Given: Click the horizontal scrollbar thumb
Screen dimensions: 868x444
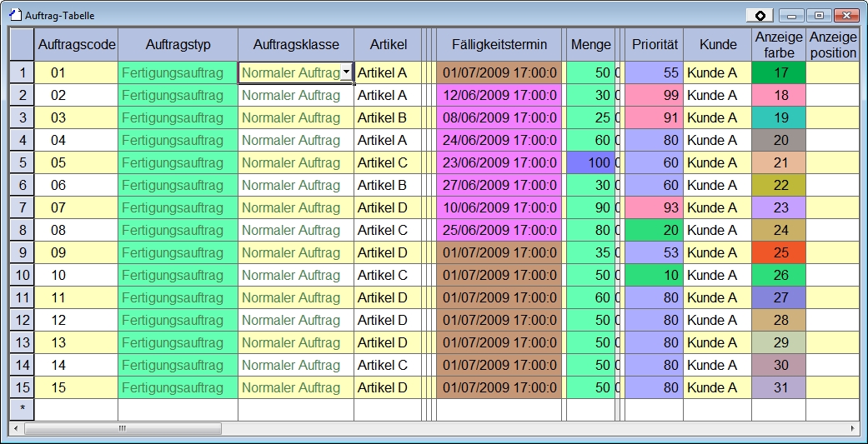Looking at the screenshot, I should pyautogui.click(x=123, y=428).
